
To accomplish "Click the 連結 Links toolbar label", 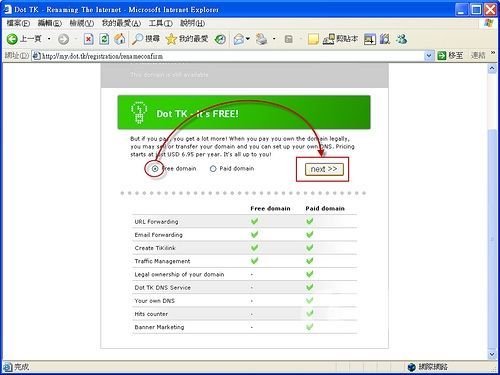I will [x=478, y=55].
